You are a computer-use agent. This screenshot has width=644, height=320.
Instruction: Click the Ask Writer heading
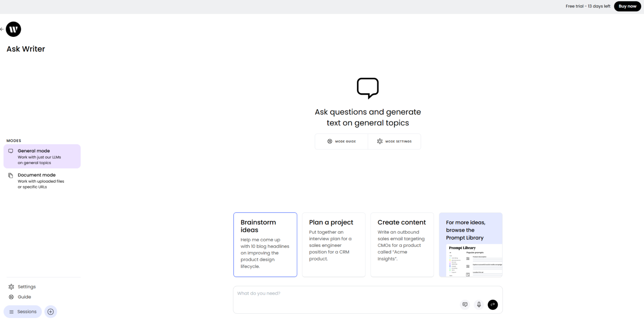point(26,49)
